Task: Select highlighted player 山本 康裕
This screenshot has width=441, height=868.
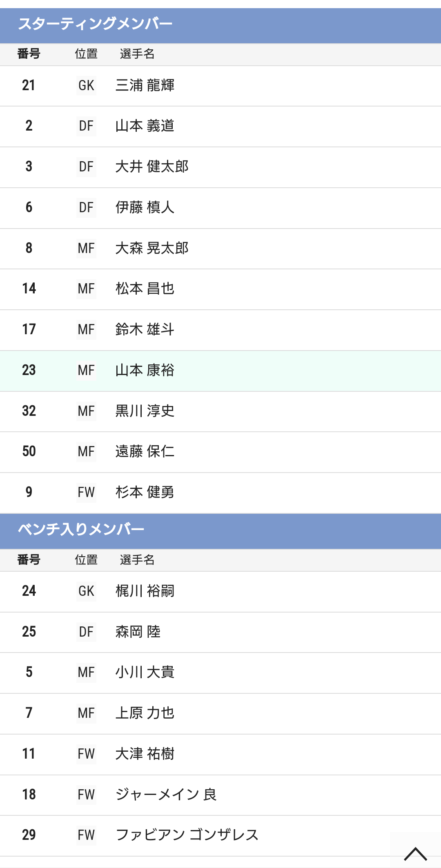Action: coord(220,371)
